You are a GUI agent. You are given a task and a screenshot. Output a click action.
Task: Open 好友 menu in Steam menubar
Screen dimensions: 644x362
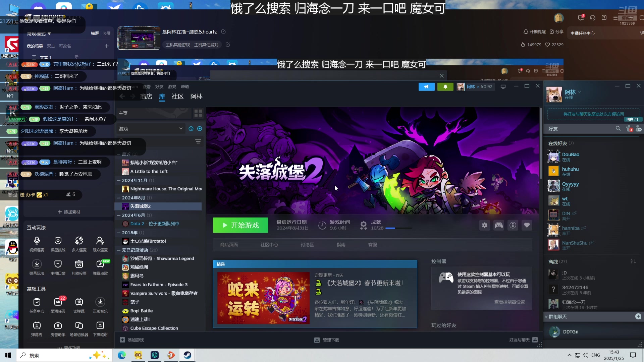pyautogui.click(x=159, y=87)
